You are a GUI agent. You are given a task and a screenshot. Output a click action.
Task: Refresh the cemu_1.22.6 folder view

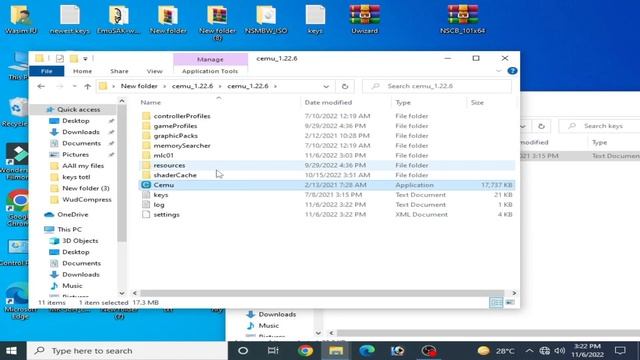tap(345, 86)
